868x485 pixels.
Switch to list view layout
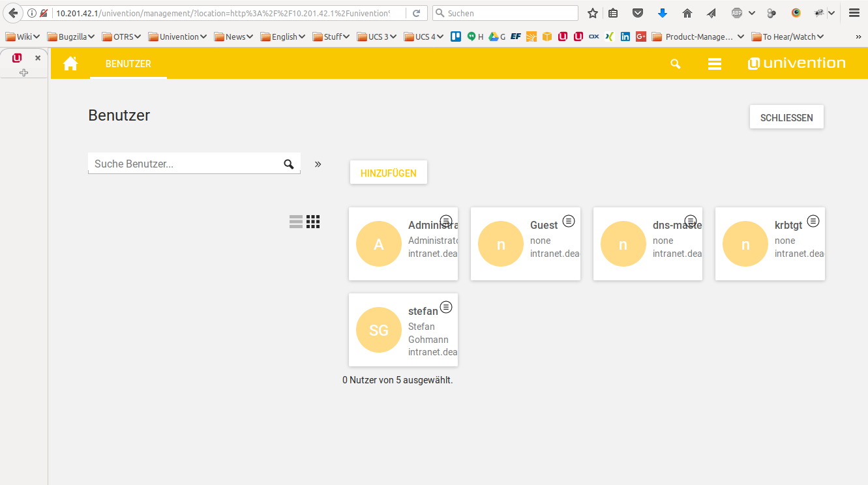296,222
